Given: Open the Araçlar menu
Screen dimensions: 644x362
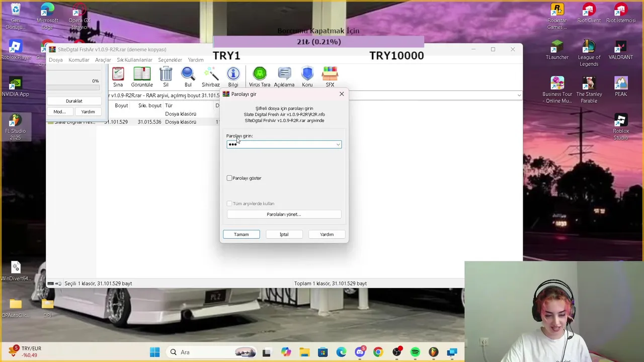Looking at the screenshot, I should [103, 60].
